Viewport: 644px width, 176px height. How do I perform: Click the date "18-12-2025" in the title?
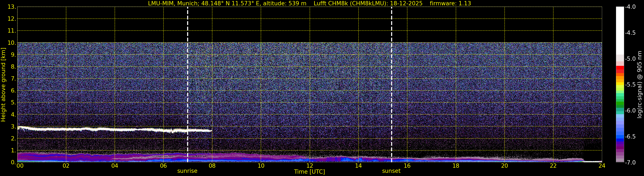click(x=406, y=3)
